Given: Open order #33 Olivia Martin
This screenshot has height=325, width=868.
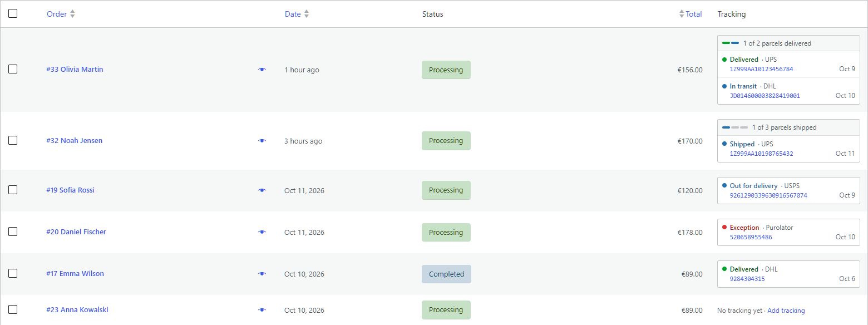Looking at the screenshot, I should 75,70.
